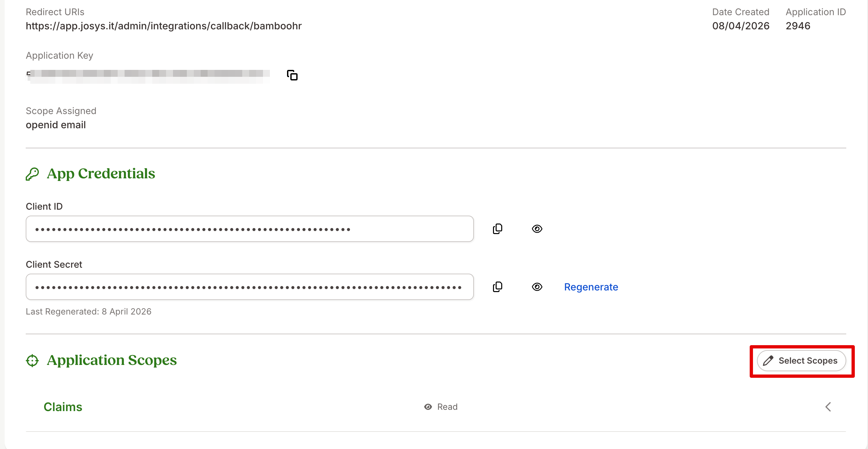Click the eye icon next to Read
Viewport: 868px width, 449px height.
click(x=428, y=407)
